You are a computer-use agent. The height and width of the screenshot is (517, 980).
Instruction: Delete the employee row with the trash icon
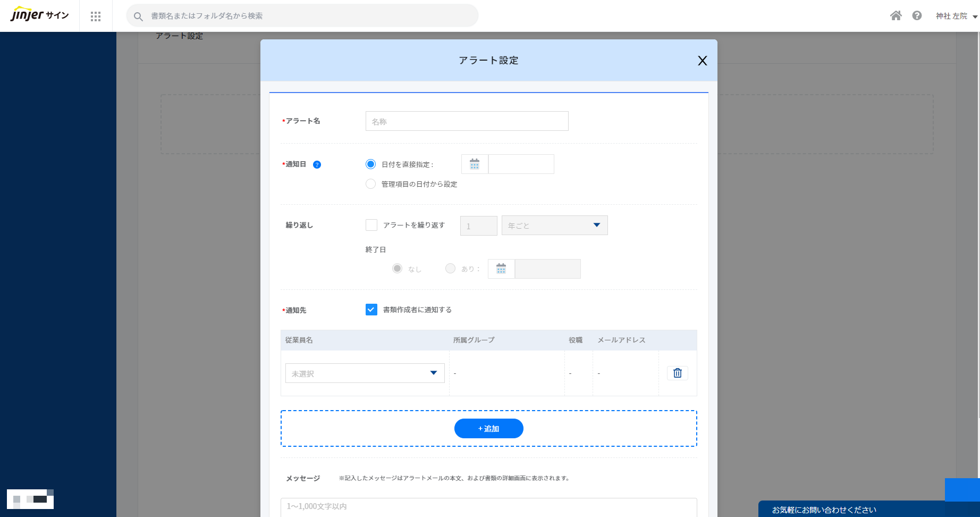(x=677, y=373)
